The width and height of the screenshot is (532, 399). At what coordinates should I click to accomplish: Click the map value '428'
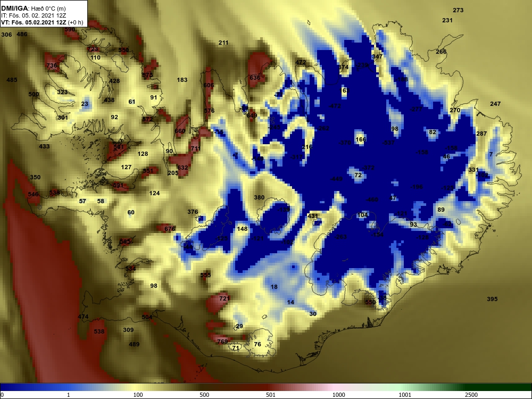pos(114,81)
